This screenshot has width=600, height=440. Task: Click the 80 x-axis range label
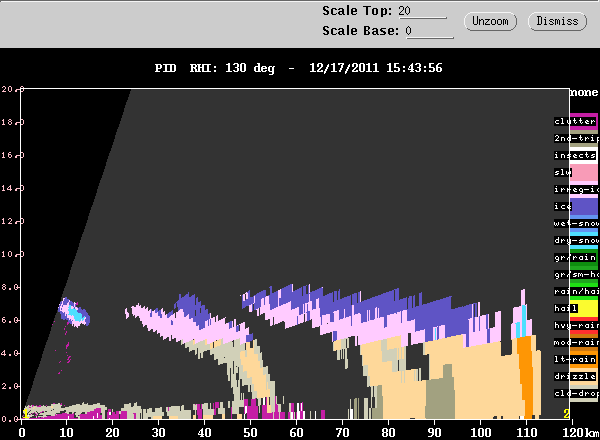point(388,433)
